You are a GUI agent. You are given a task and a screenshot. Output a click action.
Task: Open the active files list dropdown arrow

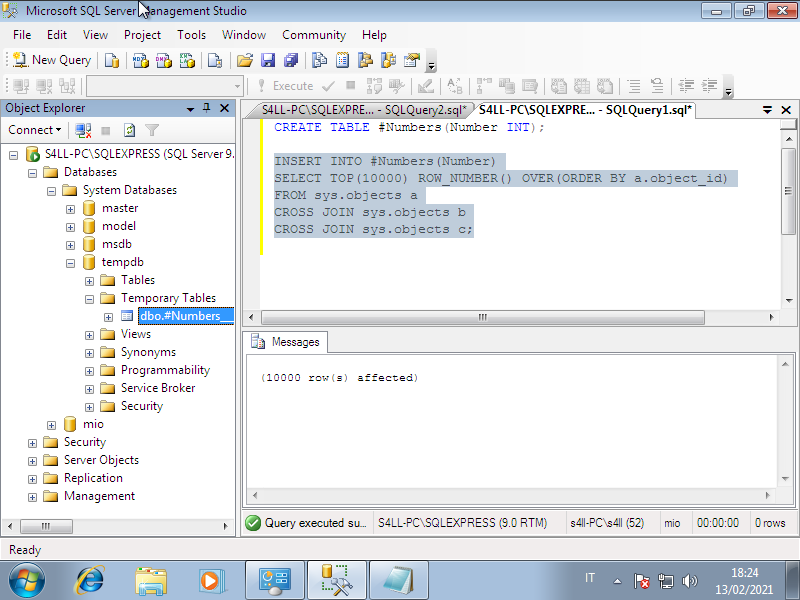767,110
